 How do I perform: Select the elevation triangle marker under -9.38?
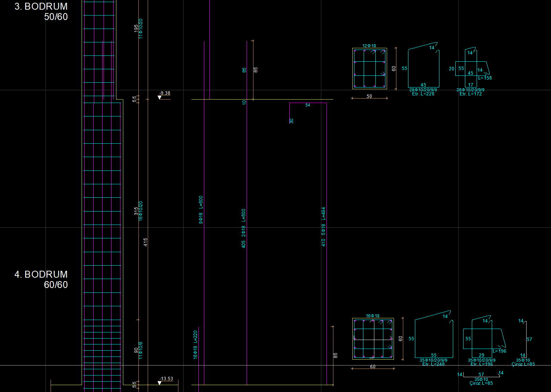point(159,97)
